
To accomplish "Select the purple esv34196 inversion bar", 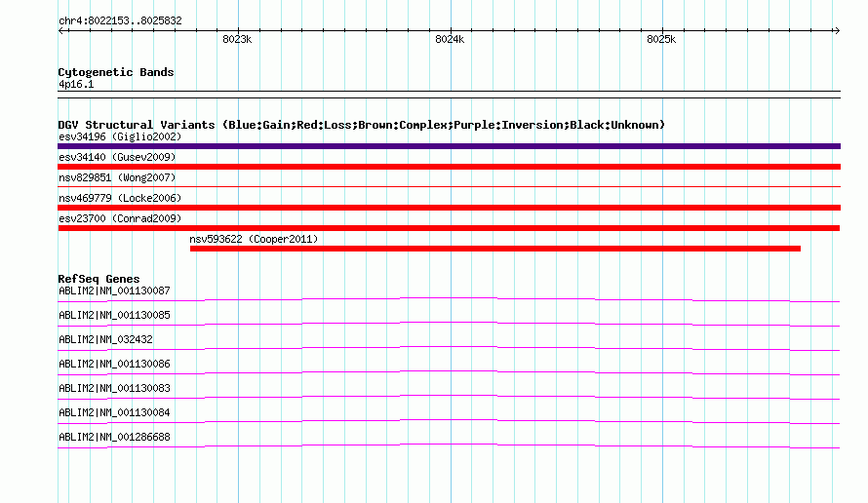I will [449, 146].
